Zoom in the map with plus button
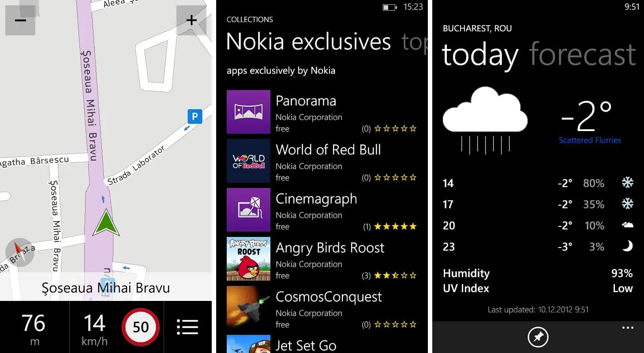Viewport: 644px width, 353px height. point(191,20)
